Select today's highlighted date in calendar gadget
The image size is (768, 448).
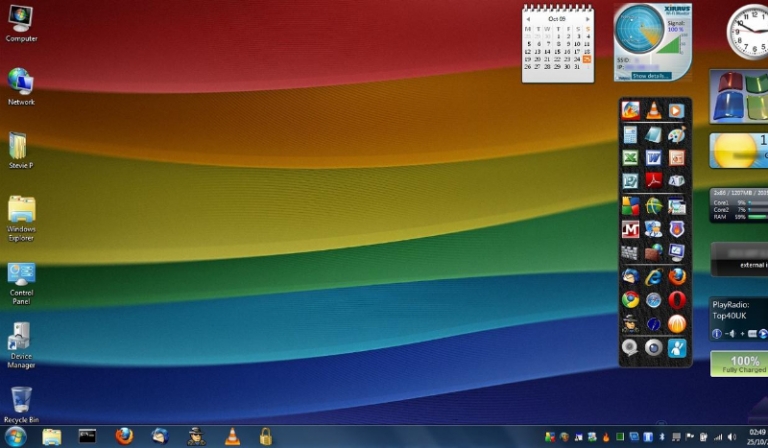click(x=587, y=59)
